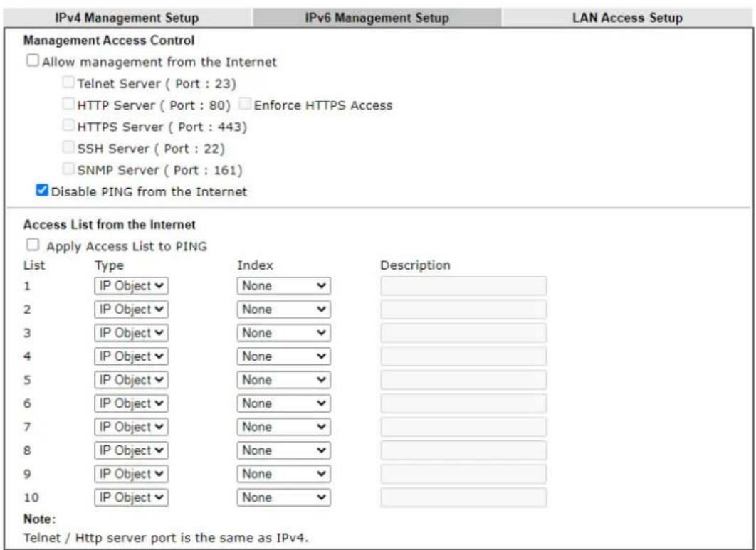Open Index dropdown for list 6
The height and width of the screenshot is (550, 756).
click(283, 403)
